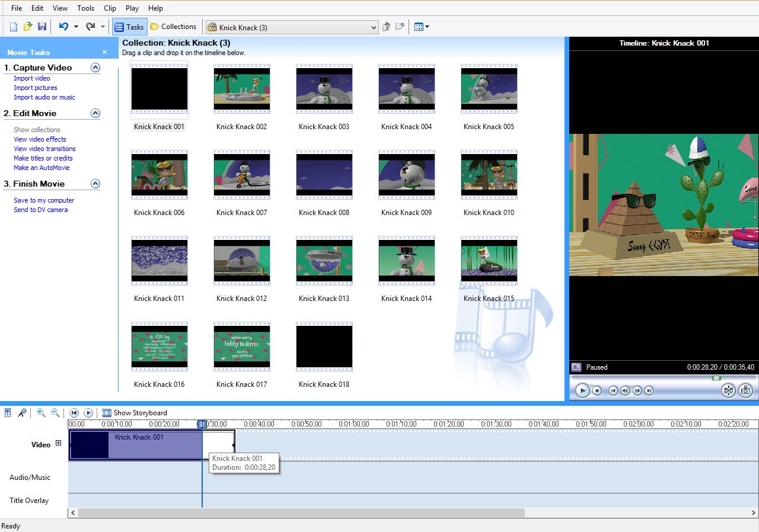Switch the preview monitor to full screen
The image size is (759, 532).
576,367
